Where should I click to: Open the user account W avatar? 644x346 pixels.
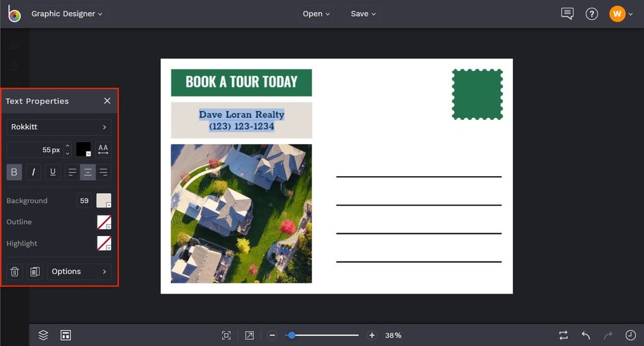[617, 14]
